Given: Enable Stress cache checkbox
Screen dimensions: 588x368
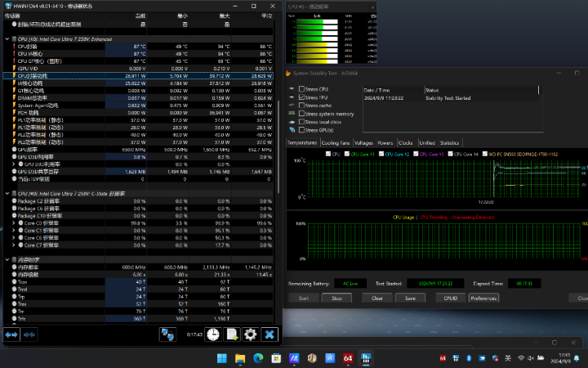Looking at the screenshot, I should (301, 105).
